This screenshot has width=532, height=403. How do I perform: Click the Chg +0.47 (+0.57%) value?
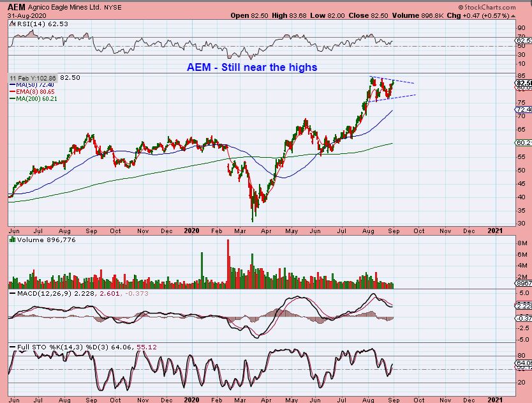point(478,15)
